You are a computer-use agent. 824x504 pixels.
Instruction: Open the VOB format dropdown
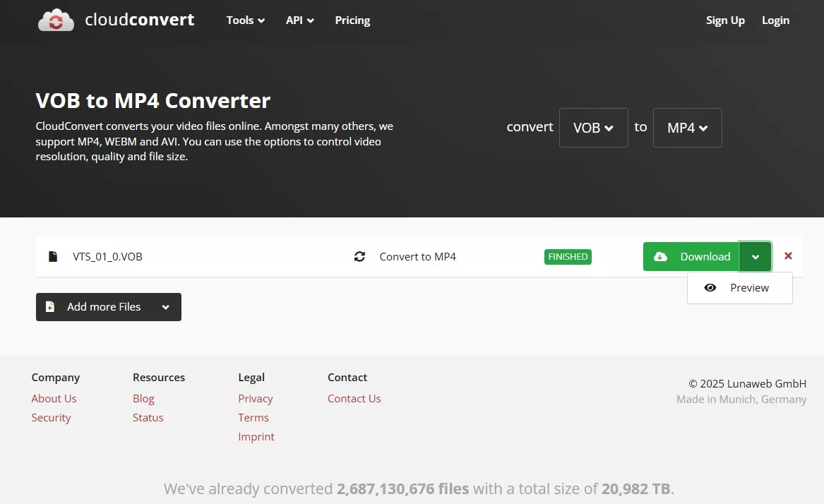[593, 128]
